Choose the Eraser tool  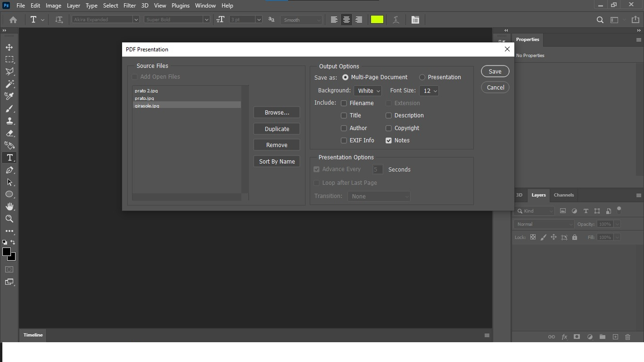[x=9, y=133]
